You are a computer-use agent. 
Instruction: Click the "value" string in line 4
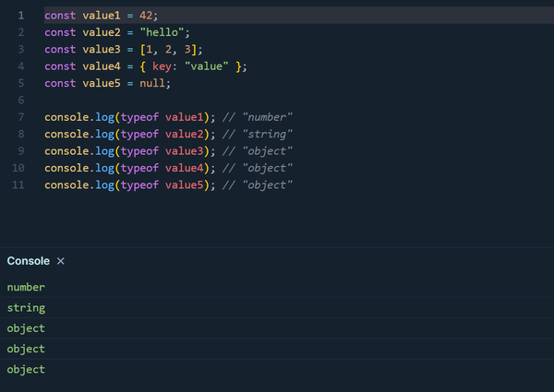pyautogui.click(x=207, y=66)
